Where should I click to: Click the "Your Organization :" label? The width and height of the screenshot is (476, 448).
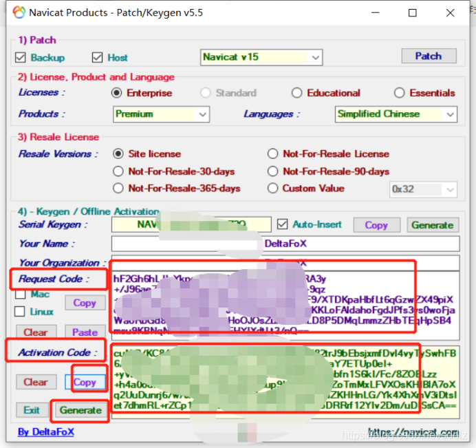pyautogui.click(x=63, y=263)
